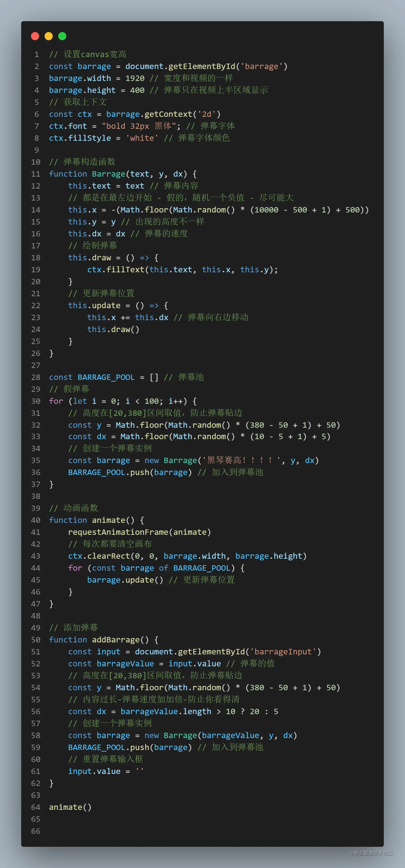
Task: Click the '// 假弹幕' comment
Action: [69, 389]
